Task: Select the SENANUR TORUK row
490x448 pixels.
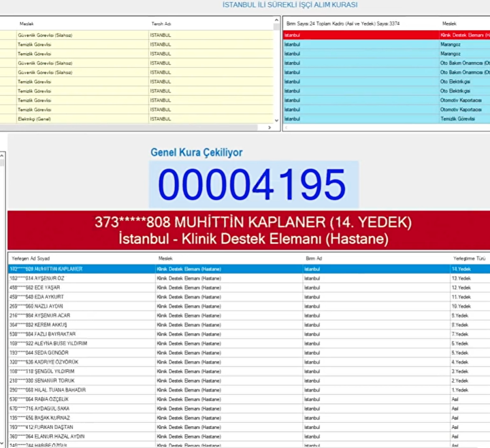Action: [249, 381]
